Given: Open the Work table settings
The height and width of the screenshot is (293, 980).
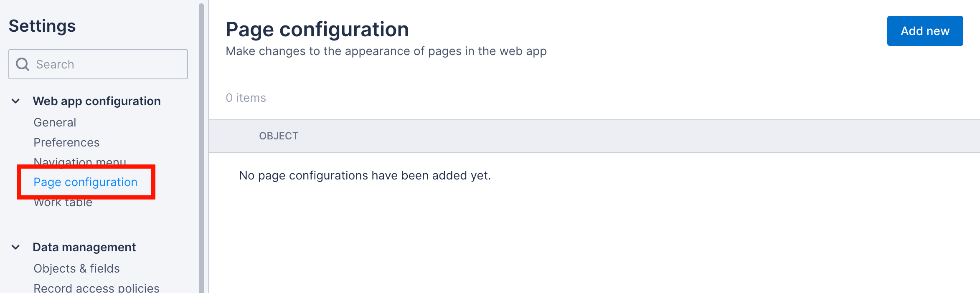Looking at the screenshot, I should pos(63,202).
